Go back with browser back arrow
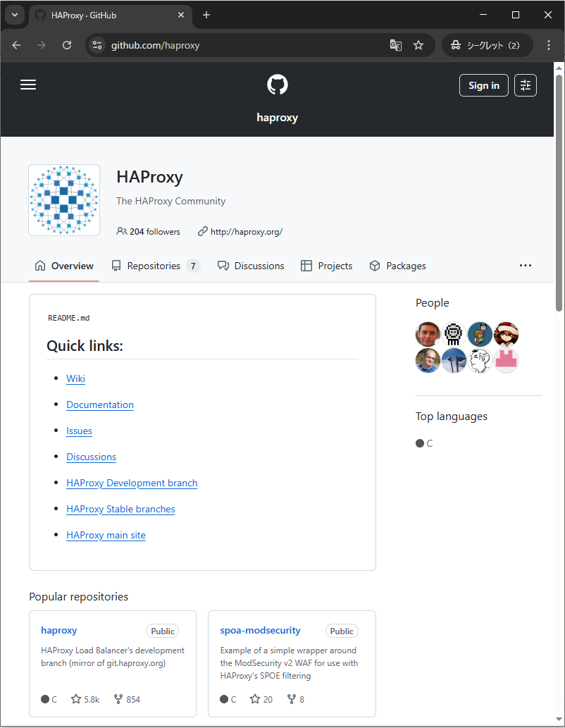This screenshot has height=728, width=565. (17, 45)
